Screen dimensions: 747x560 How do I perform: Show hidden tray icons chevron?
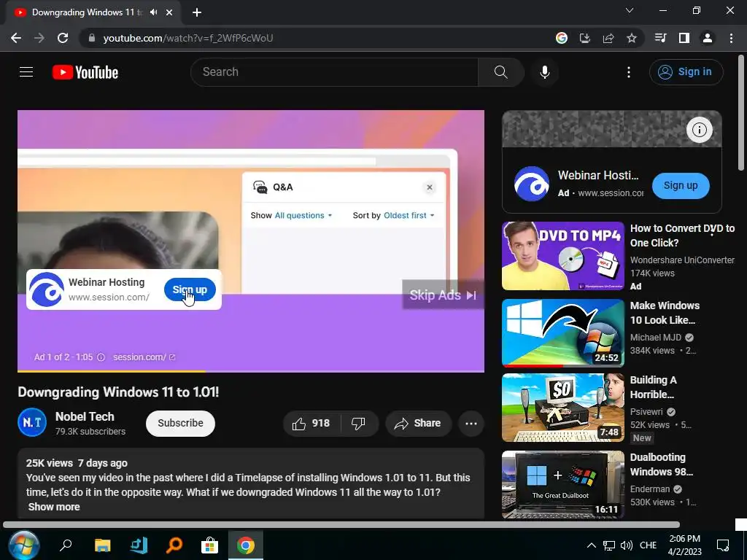point(591,545)
